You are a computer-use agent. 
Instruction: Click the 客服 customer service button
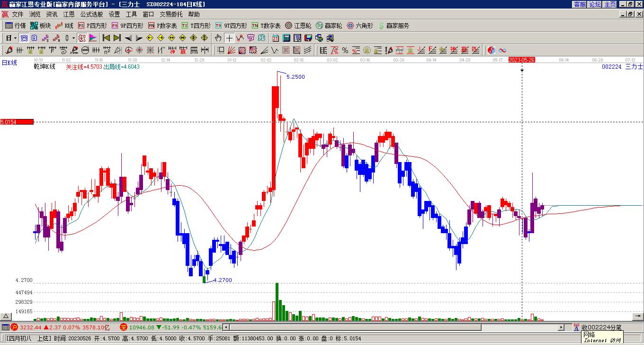pyautogui.click(x=580, y=4)
